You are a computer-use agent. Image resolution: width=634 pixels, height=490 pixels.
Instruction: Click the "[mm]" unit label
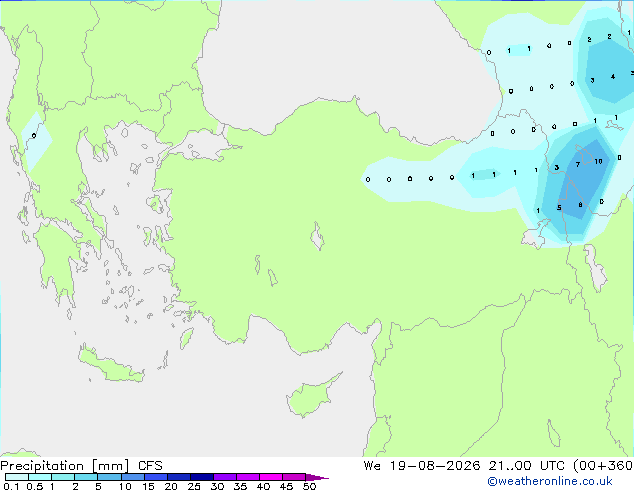110,466
